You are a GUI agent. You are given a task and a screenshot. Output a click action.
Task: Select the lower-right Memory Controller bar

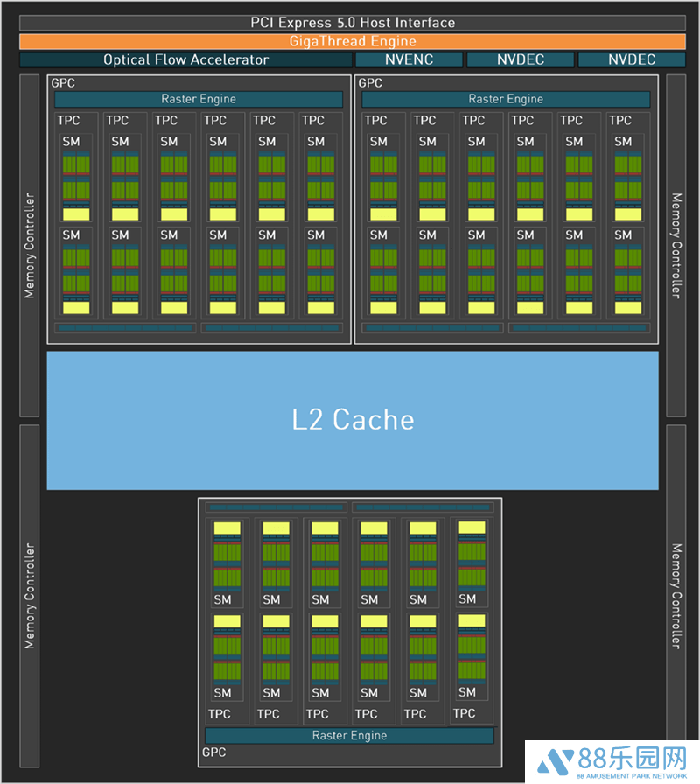pos(675,595)
